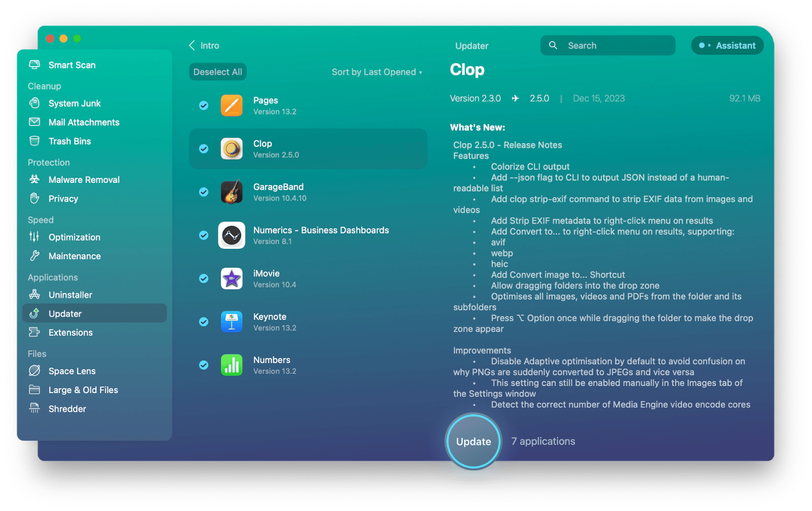The width and height of the screenshot is (812, 511).
Task: Select the Privacy hand icon
Action: pos(35,198)
